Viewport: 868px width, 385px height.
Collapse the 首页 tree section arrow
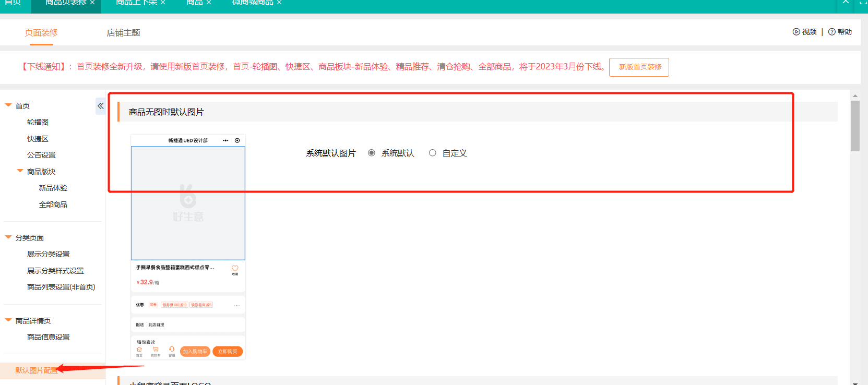pos(8,105)
